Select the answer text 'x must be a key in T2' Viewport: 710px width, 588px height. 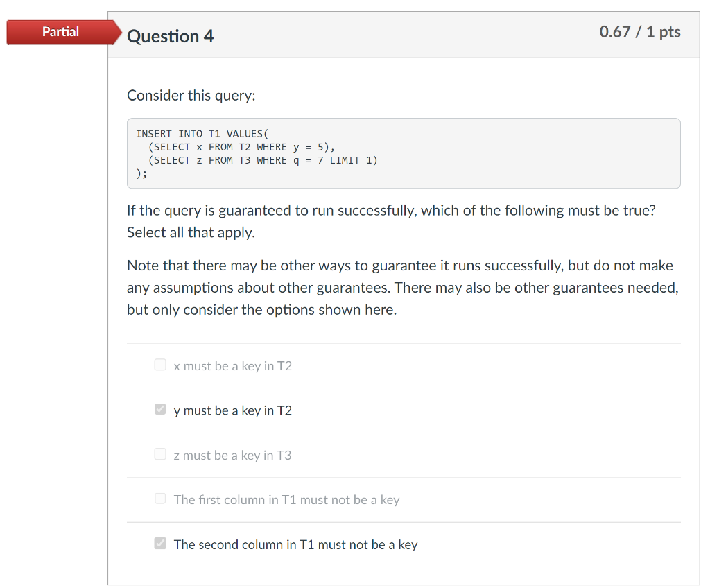(x=233, y=365)
